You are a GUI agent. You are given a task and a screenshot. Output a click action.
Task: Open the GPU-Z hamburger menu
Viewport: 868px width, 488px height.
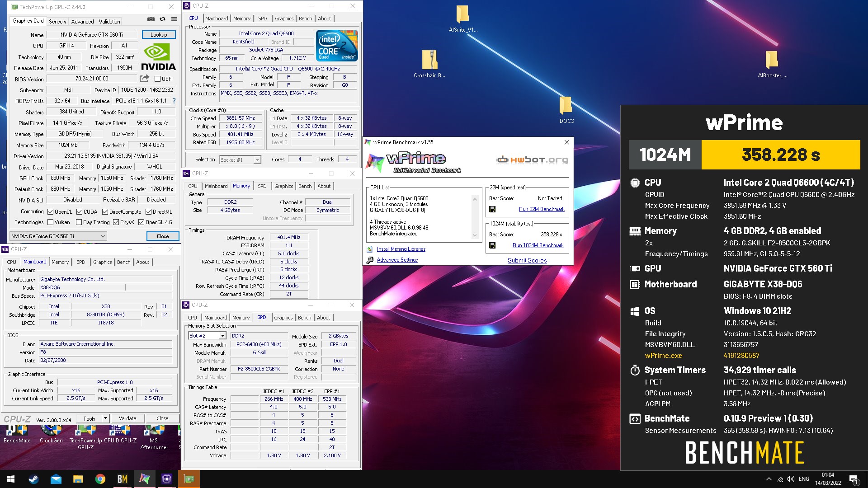tap(174, 19)
